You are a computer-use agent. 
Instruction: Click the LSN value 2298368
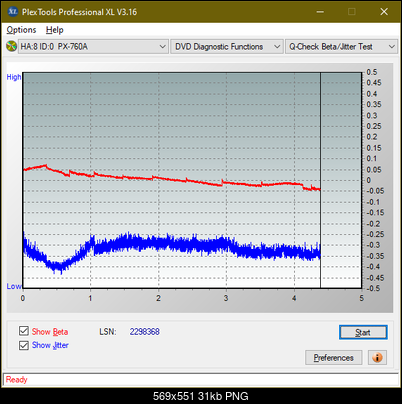(145, 332)
